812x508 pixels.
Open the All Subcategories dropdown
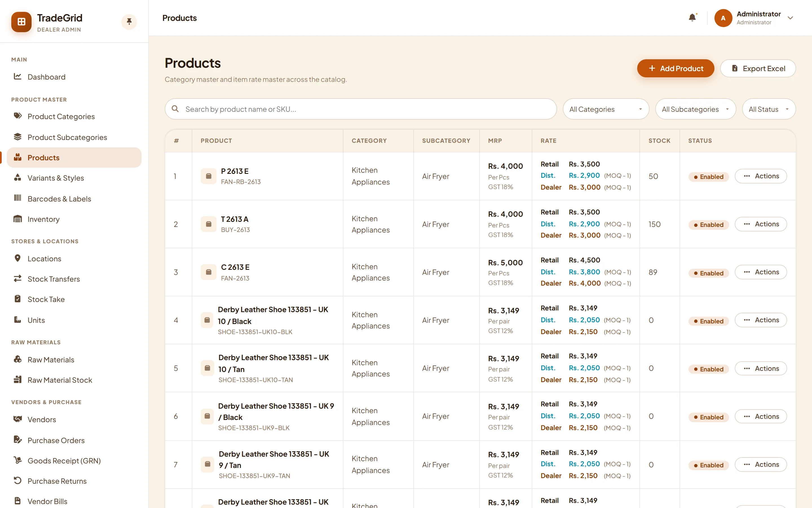tap(696, 109)
